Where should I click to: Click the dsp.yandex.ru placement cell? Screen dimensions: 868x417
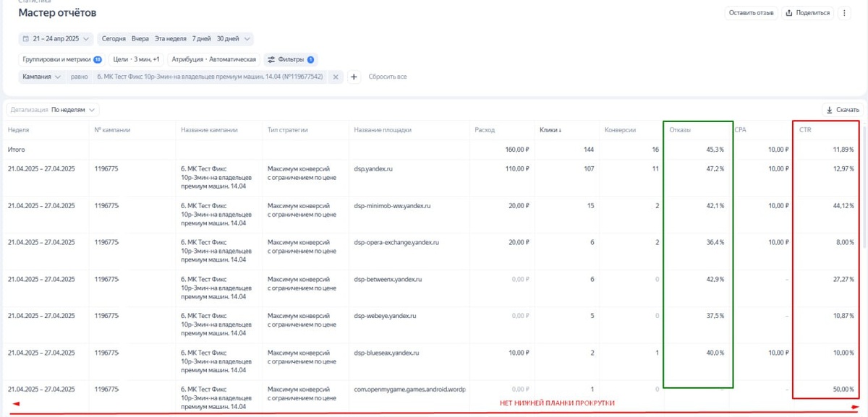pos(373,168)
